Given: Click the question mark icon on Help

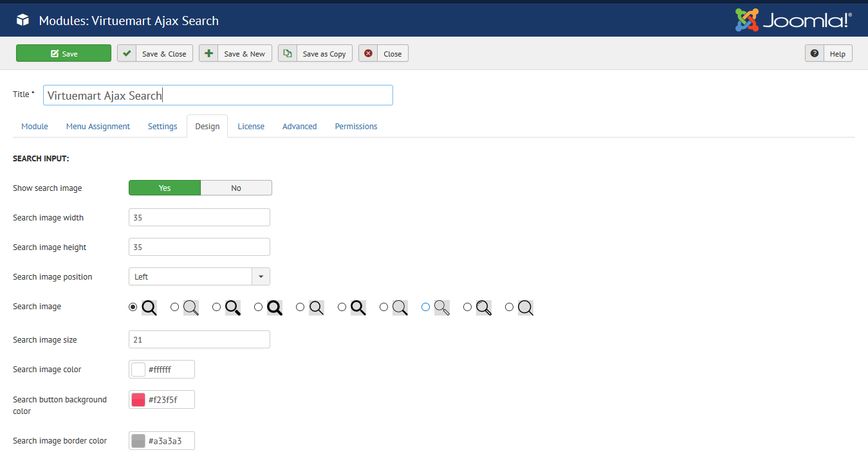Looking at the screenshot, I should 815,53.
